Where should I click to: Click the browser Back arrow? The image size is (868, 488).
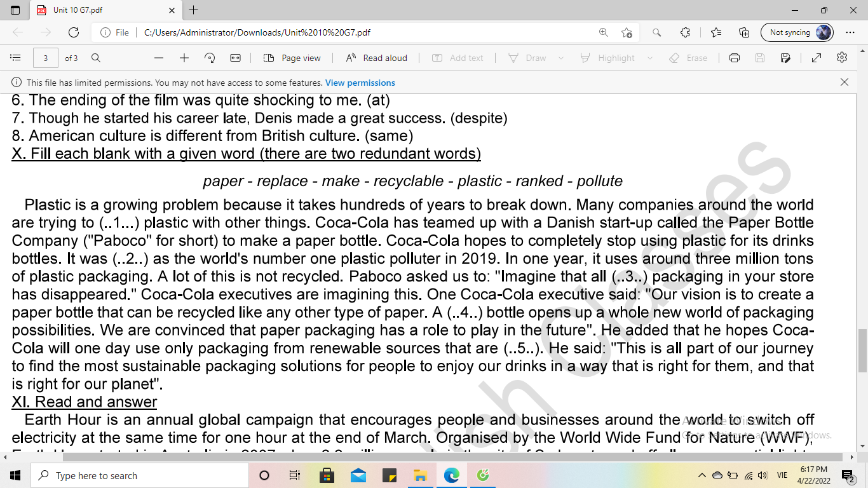pyautogui.click(x=18, y=32)
